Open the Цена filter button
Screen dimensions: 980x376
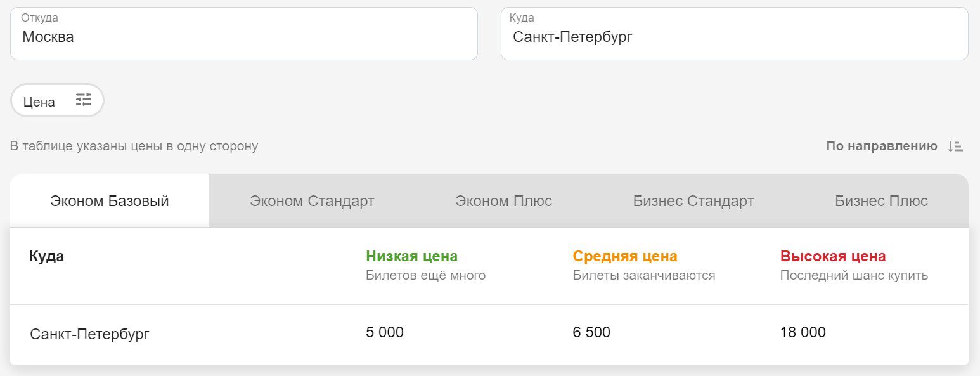point(57,100)
